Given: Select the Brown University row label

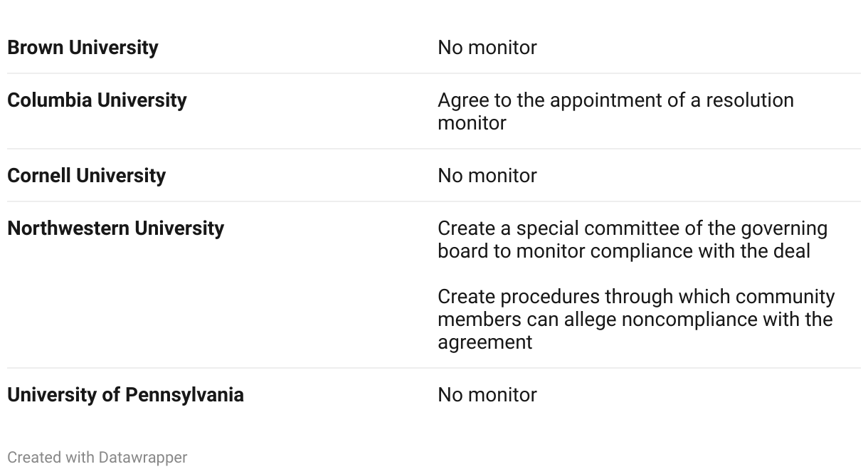Looking at the screenshot, I should (x=83, y=48).
